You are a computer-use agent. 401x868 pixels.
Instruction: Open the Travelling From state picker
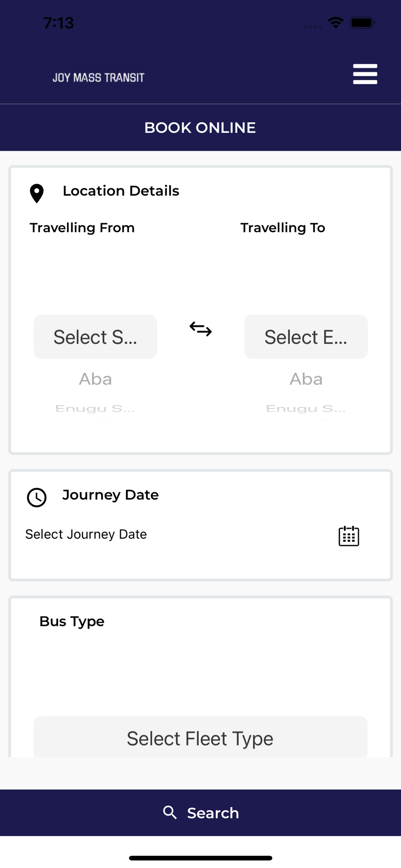click(95, 337)
